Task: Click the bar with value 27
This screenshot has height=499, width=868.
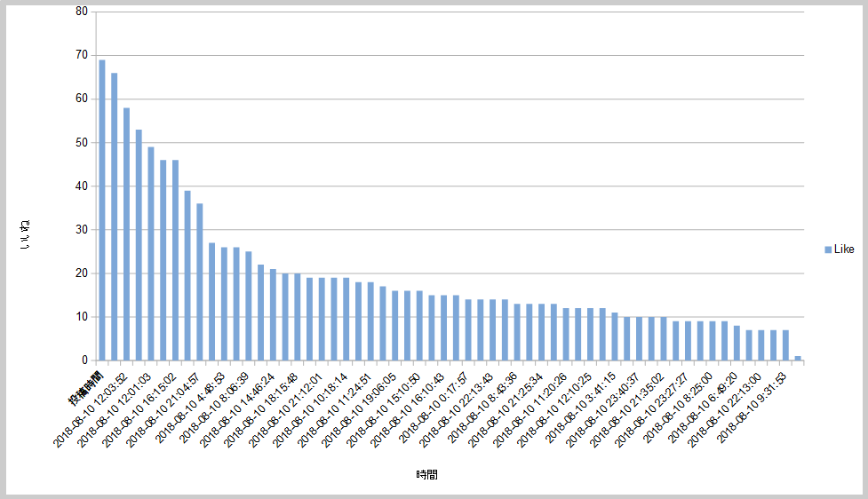Action: 211,302
